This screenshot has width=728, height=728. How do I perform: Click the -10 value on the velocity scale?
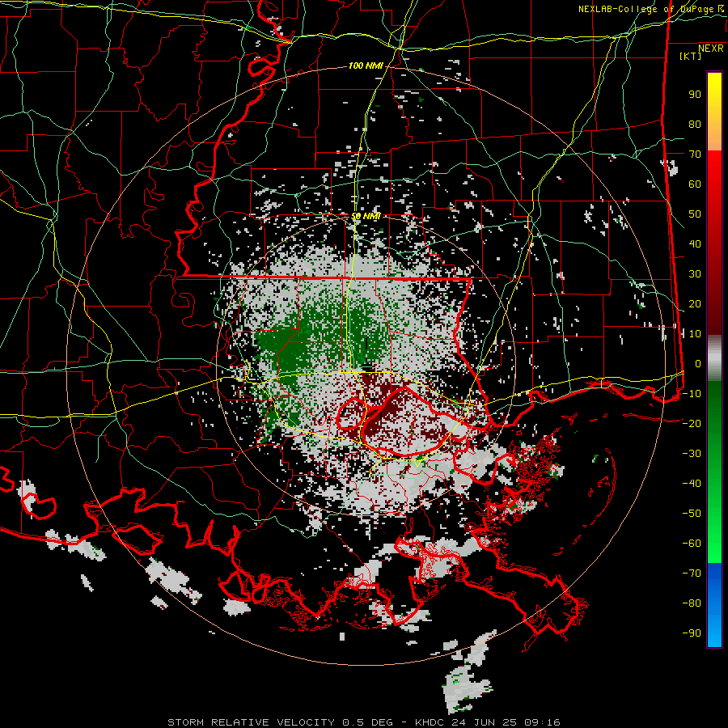coord(692,394)
